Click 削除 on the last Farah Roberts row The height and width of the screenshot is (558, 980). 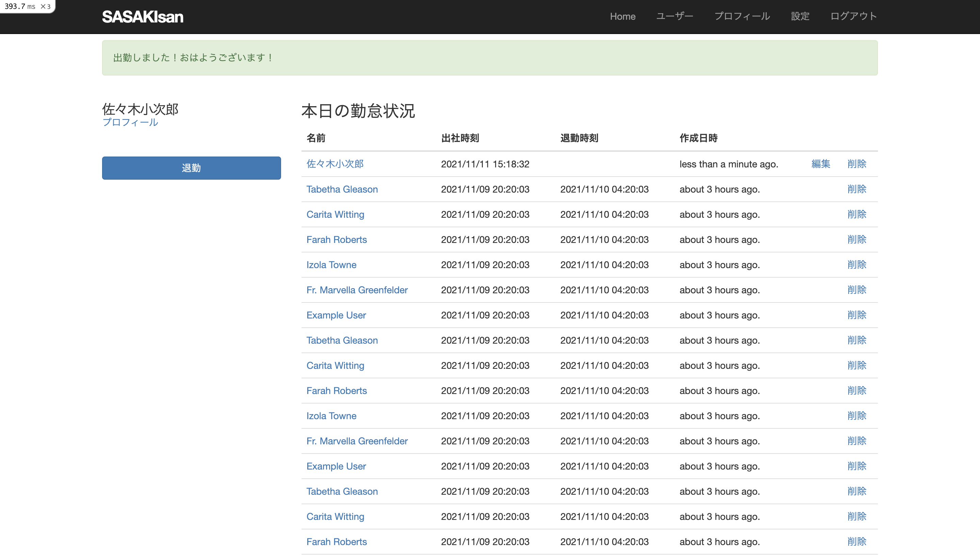[856, 542]
